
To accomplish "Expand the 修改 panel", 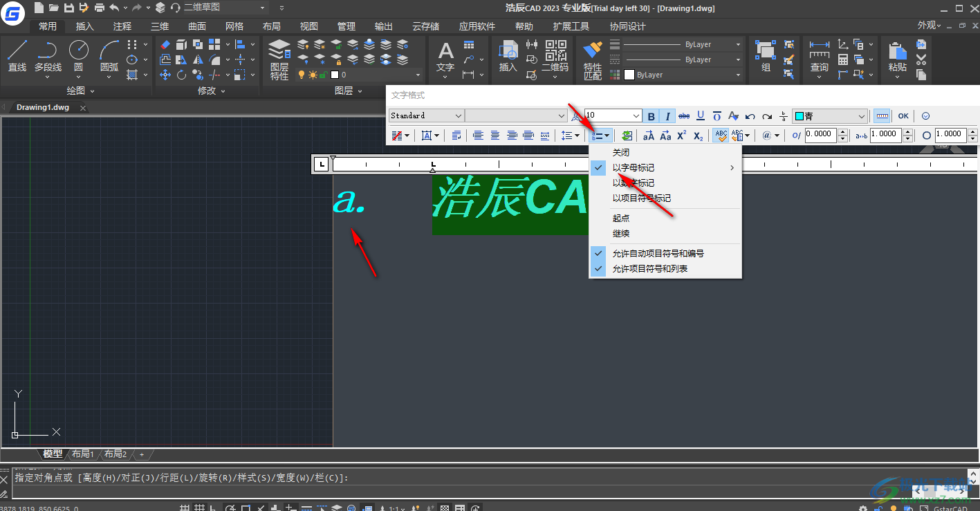I will [x=212, y=91].
